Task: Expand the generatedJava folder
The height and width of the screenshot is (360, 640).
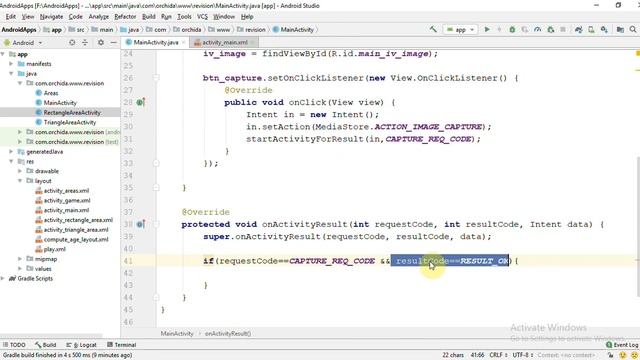Action: pos(11,151)
